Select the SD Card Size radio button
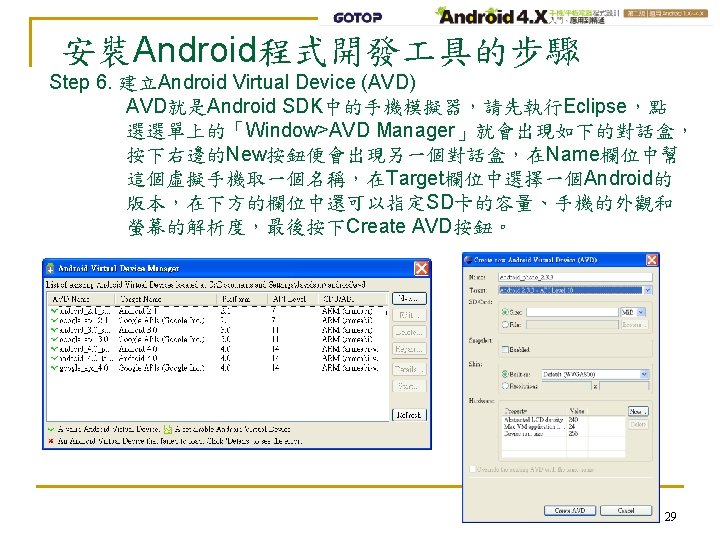The image size is (720, 540). coord(506,312)
